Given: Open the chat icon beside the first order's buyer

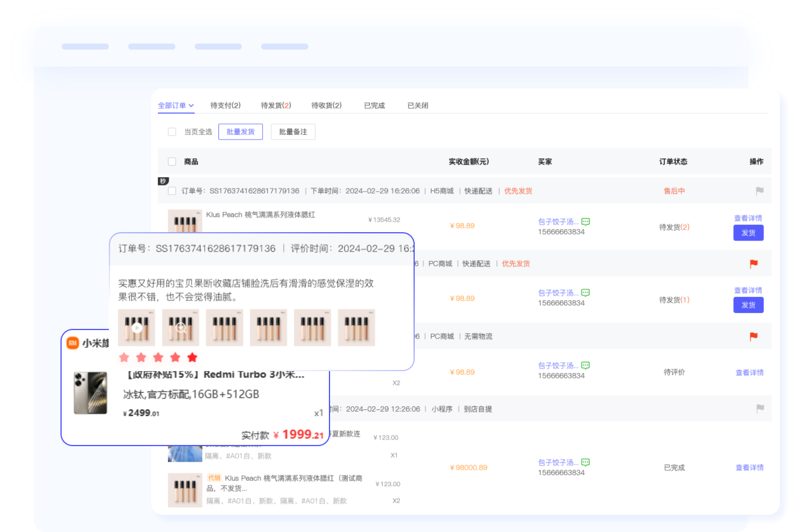Looking at the screenshot, I should click(x=585, y=222).
